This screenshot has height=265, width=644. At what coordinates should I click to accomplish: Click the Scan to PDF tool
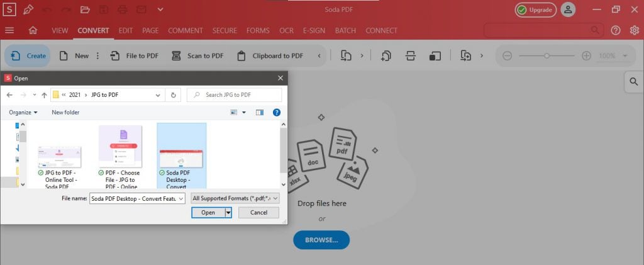point(197,56)
